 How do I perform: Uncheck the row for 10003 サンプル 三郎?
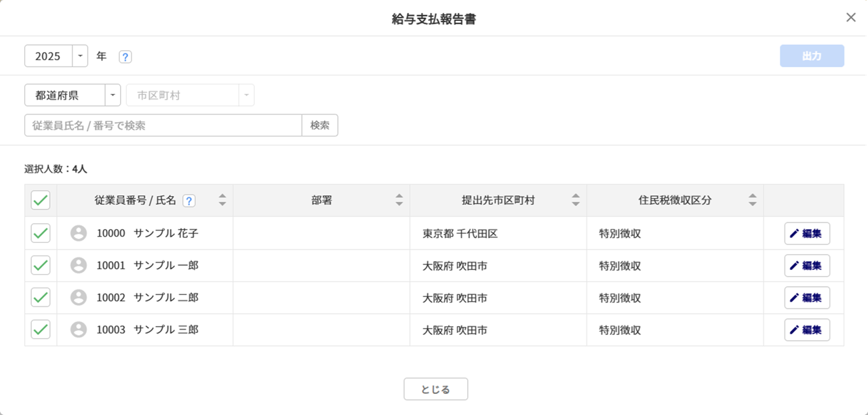point(41,330)
